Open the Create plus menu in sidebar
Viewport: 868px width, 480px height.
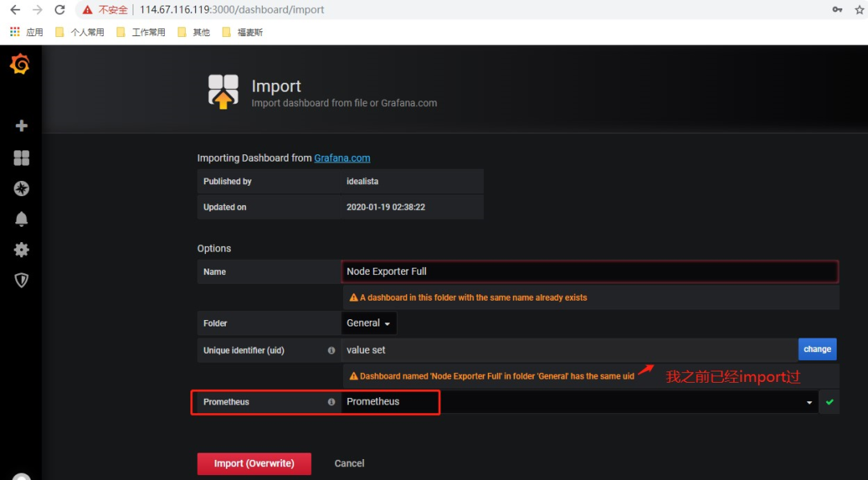[x=21, y=125]
